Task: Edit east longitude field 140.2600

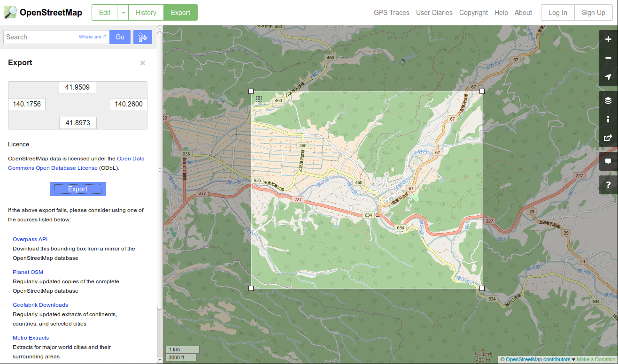Action: (129, 104)
